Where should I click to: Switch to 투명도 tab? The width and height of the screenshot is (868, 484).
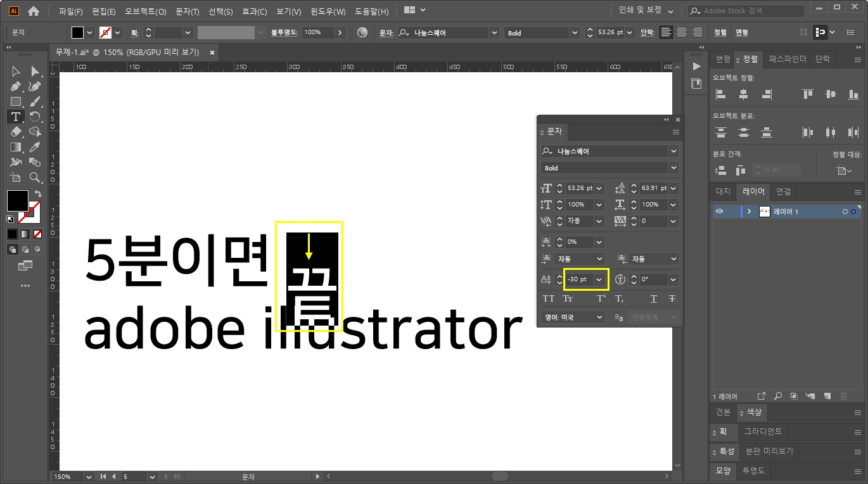click(753, 471)
